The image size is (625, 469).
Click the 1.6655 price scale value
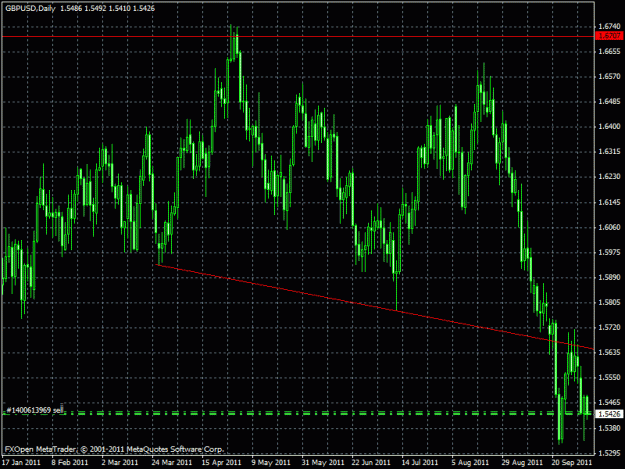[609, 51]
